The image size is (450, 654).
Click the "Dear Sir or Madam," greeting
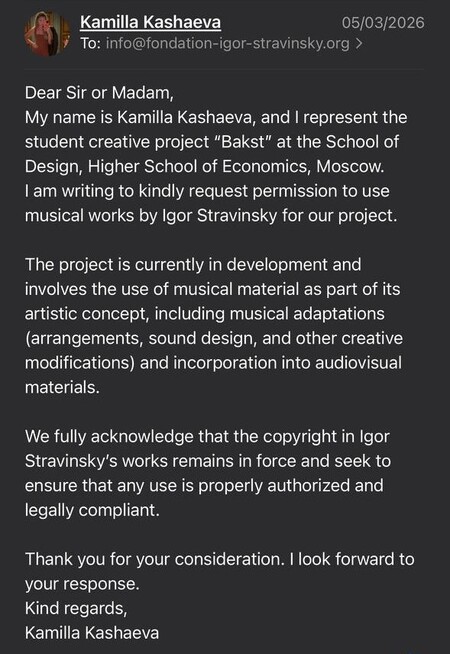point(99,93)
